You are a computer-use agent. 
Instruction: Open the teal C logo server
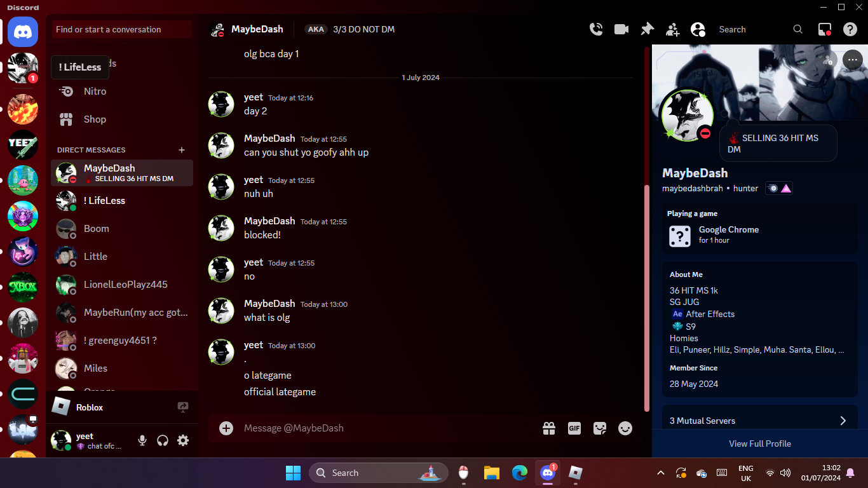tap(23, 394)
